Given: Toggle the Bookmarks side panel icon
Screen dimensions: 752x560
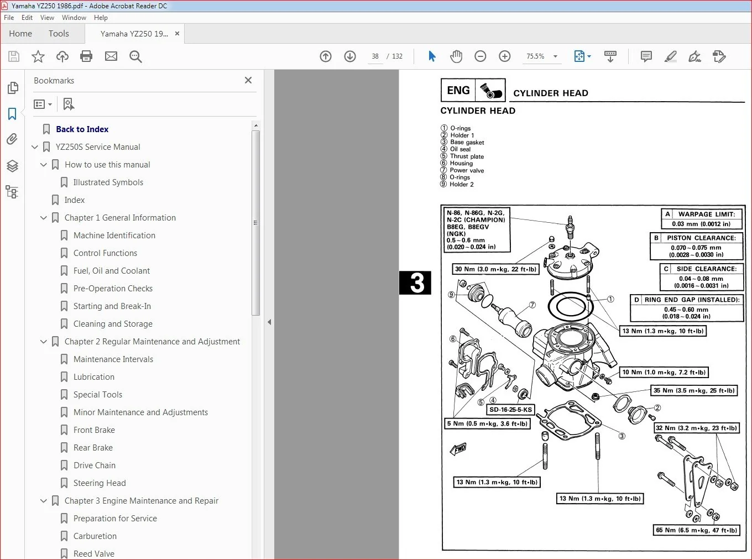Looking at the screenshot, I should [x=12, y=114].
